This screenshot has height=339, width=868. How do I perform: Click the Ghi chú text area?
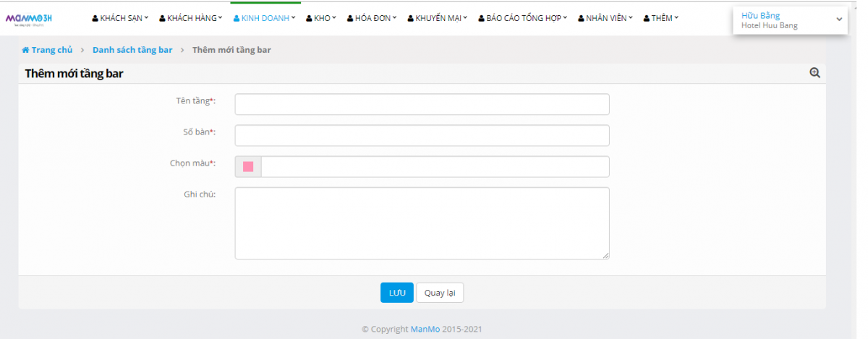(x=422, y=223)
